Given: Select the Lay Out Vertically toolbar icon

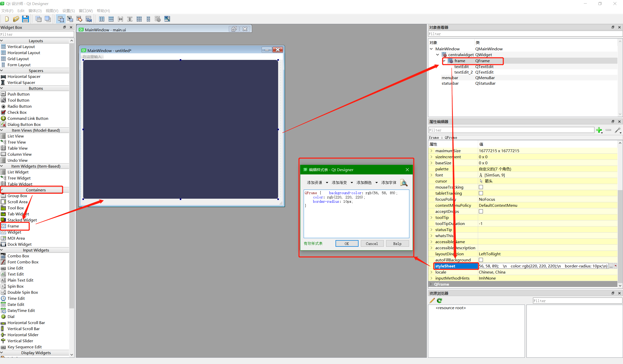Looking at the screenshot, I should pos(111,19).
